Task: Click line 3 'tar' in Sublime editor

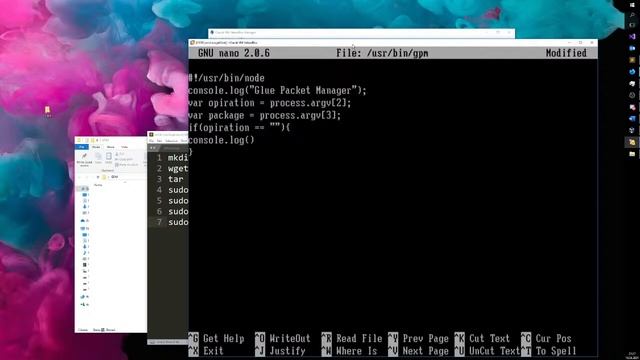Action: click(x=176, y=179)
